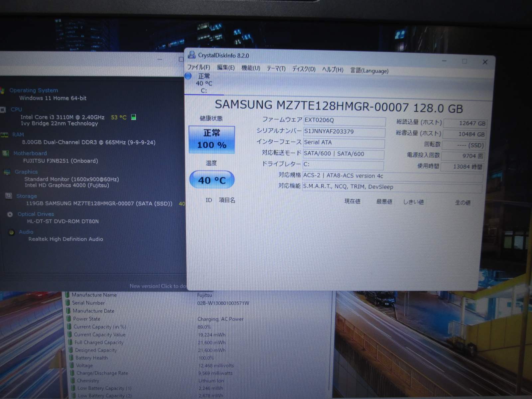Open the ヘルプ(H) menu
Image resolution: width=532 pixels, height=399 pixels.
[x=332, y=69]
